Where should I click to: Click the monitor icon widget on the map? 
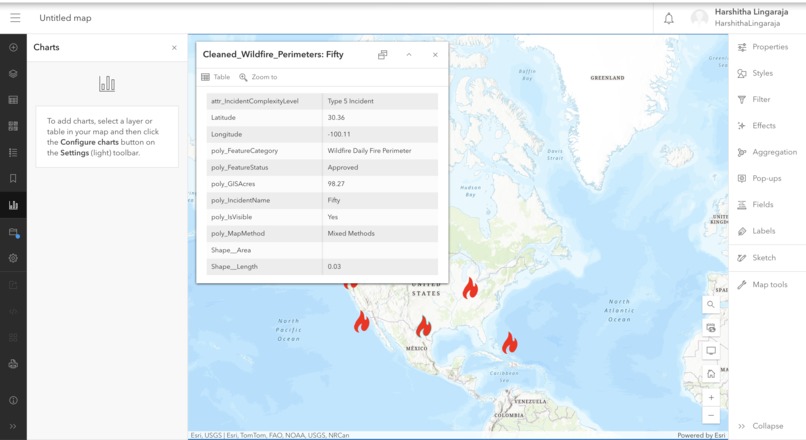(x=711, y=351)
